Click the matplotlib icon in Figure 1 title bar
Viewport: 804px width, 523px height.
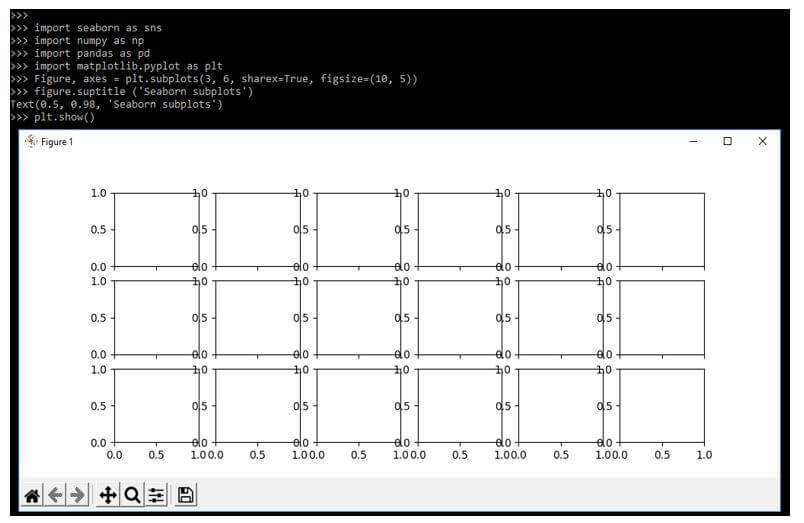[x=31, y=142]
